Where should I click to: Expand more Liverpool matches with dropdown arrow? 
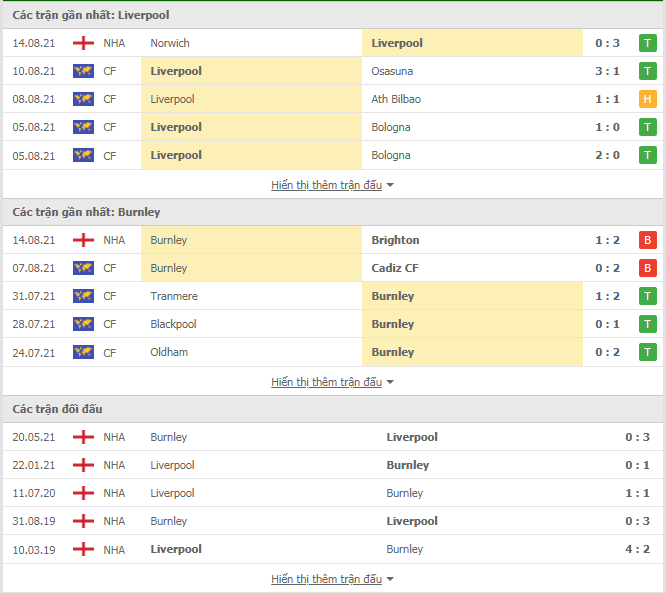tap(332, 185)
